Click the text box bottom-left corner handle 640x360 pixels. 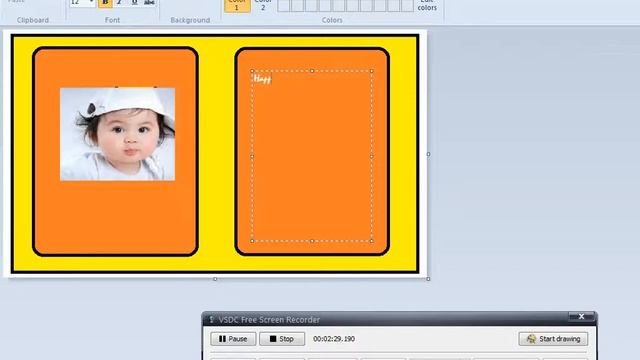[x=252, y=241]
